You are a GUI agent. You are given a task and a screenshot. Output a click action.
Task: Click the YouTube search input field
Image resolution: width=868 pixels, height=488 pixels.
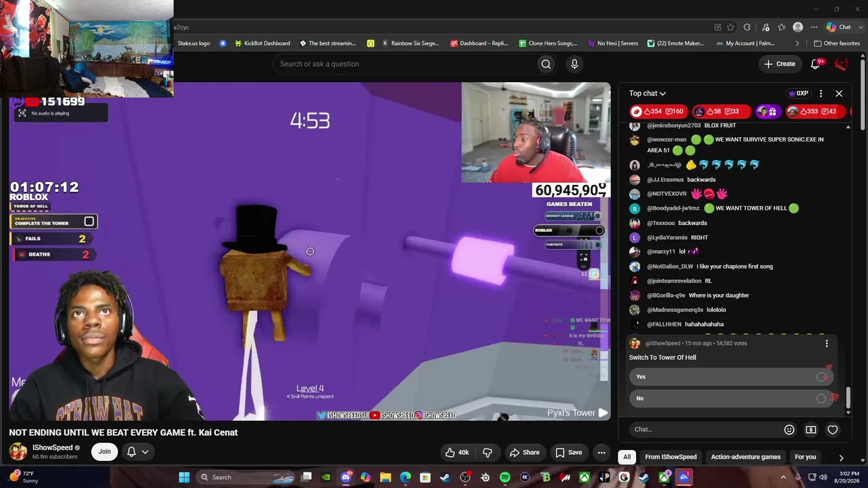tap(404, 64)
